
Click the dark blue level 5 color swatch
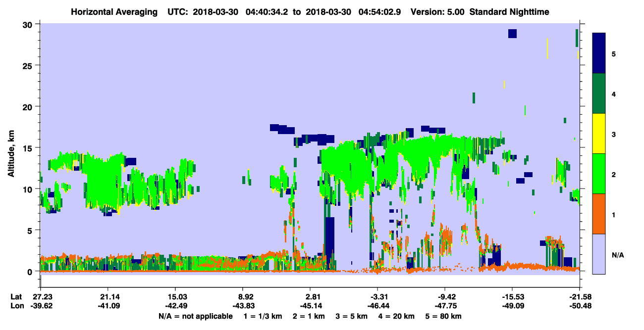coord(599,53)
